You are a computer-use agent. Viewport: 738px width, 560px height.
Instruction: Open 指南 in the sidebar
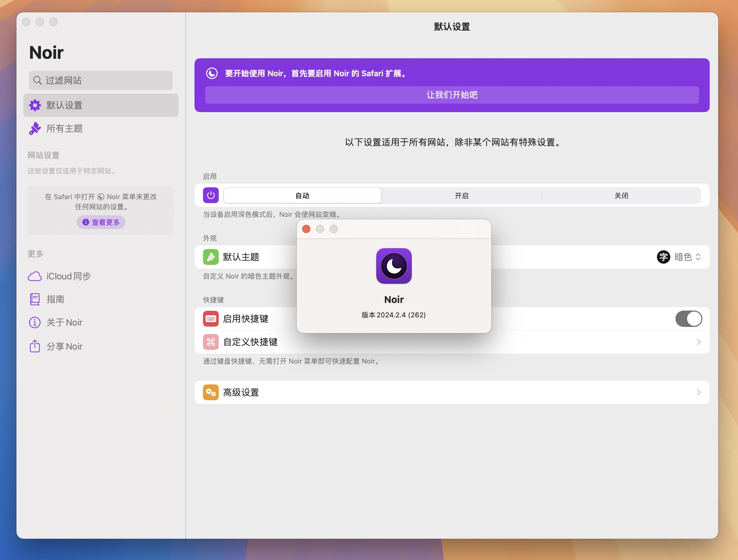click(101, 299)
